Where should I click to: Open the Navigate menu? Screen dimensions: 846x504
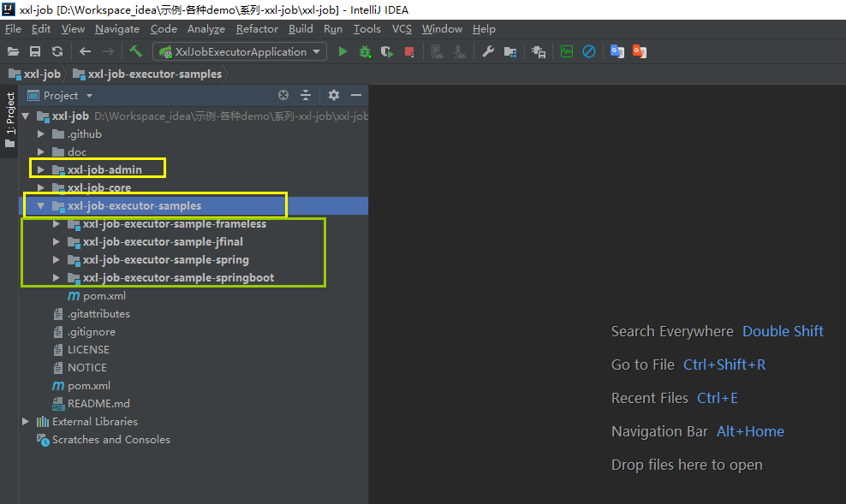[117, 29]
